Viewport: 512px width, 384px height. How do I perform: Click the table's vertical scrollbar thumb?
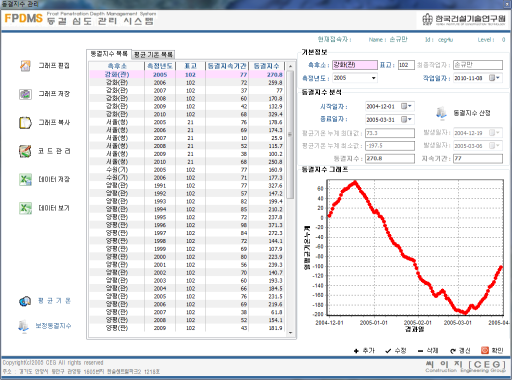click(x=290, y=135)
